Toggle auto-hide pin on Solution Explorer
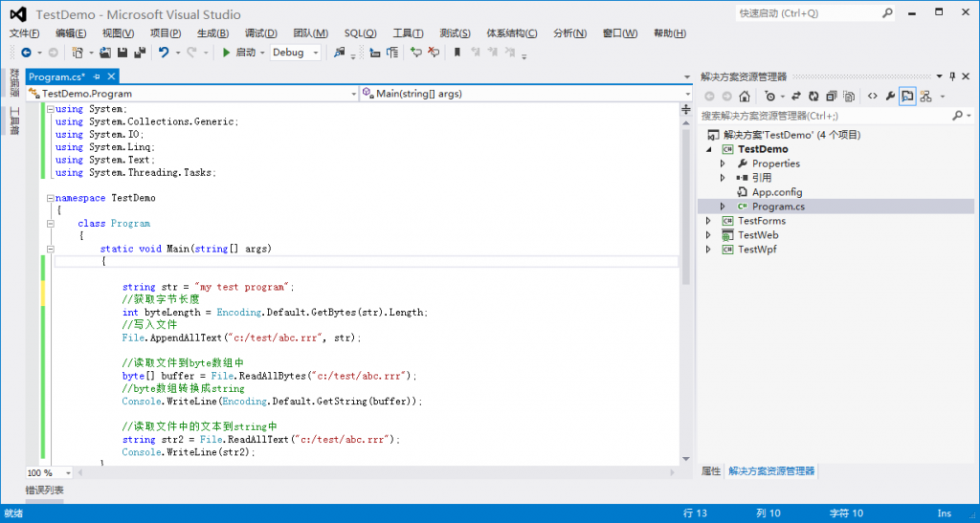 tap(952, 76)
